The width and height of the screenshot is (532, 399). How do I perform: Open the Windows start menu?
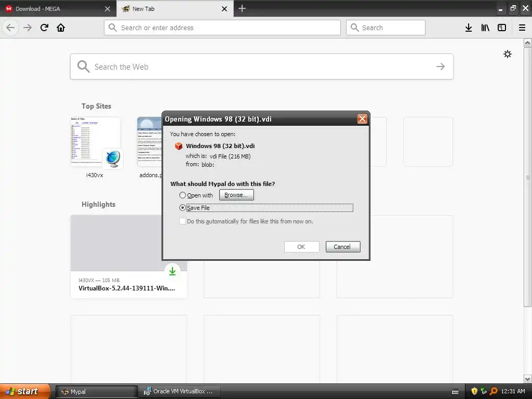24,391
